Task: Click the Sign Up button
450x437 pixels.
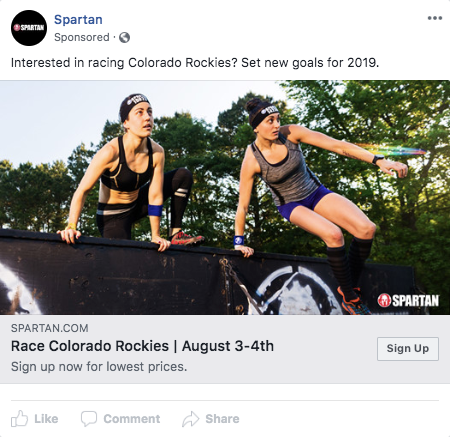Action: (408, 349)
